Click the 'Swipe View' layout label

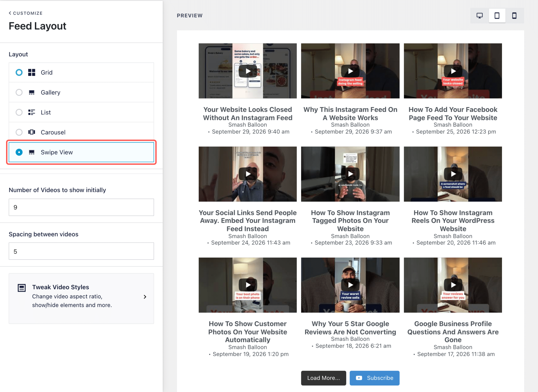(57, 152)
